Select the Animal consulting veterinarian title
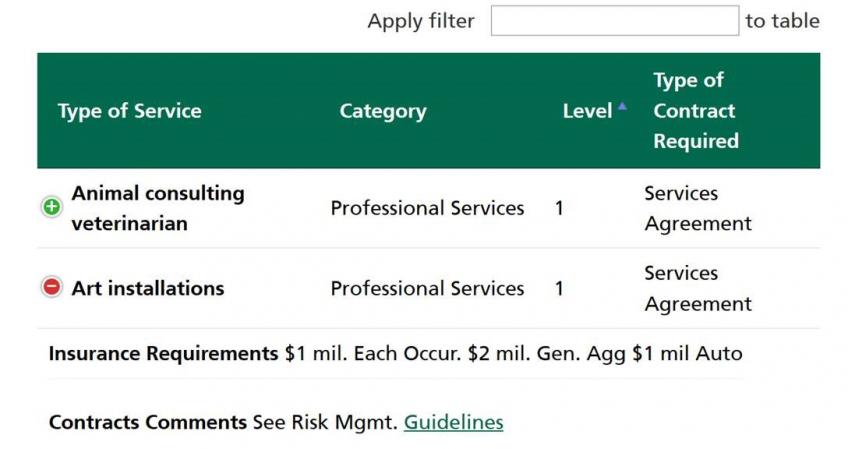This screenshot has height=449, width=848. click(x=157, y=208)
